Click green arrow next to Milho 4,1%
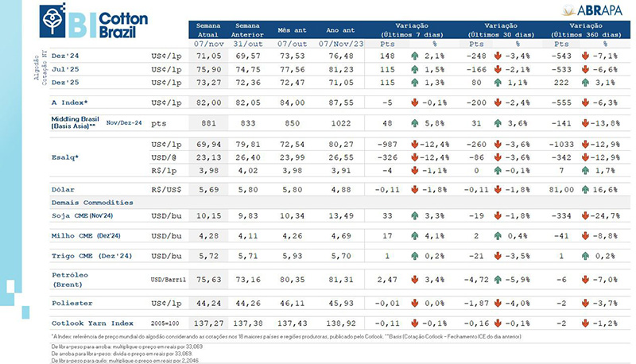Screen dimensions: 636x364 tap(414, 235)
